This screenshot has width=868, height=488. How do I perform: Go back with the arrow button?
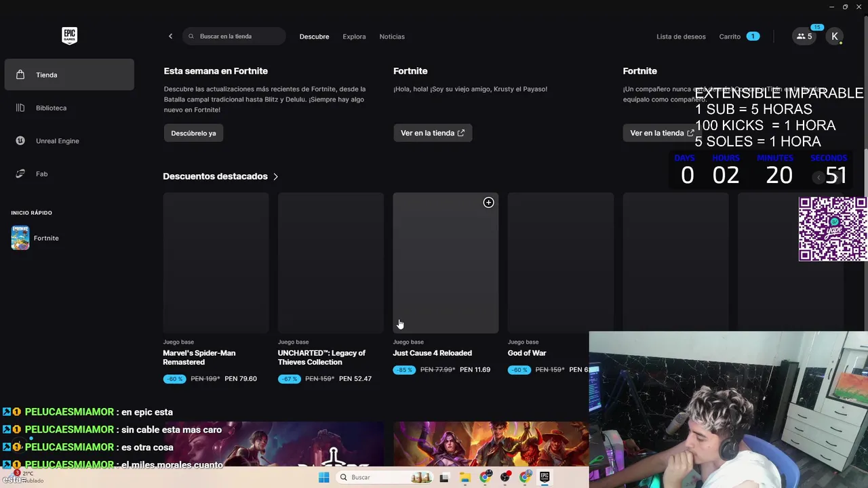(x=170, y=37)
